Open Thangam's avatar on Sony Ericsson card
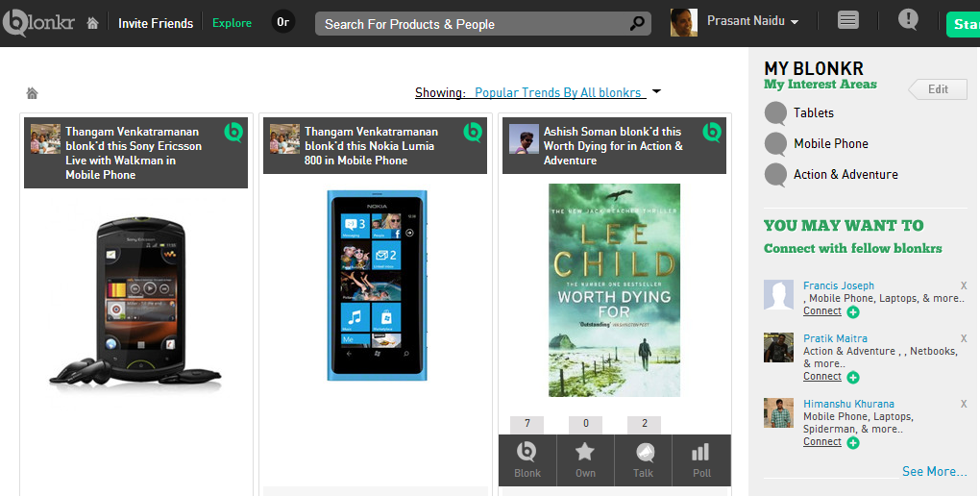The image size is (980, 496). [45, 138]
